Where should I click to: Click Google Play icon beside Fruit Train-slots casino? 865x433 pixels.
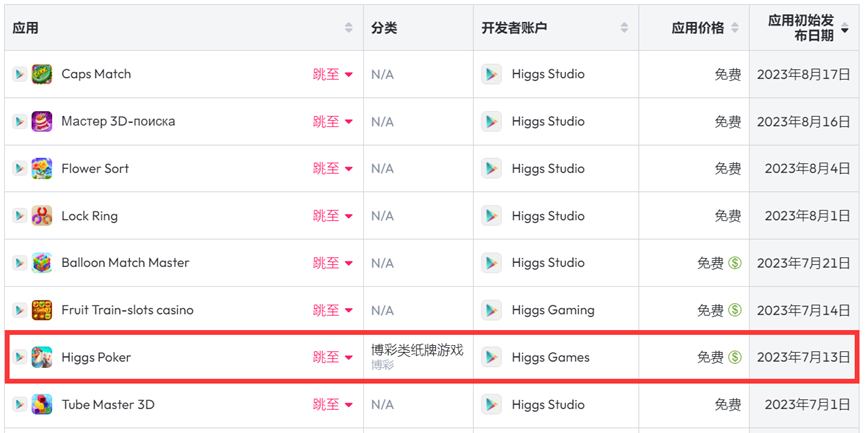pyautogui.click(x=20, y=311)
